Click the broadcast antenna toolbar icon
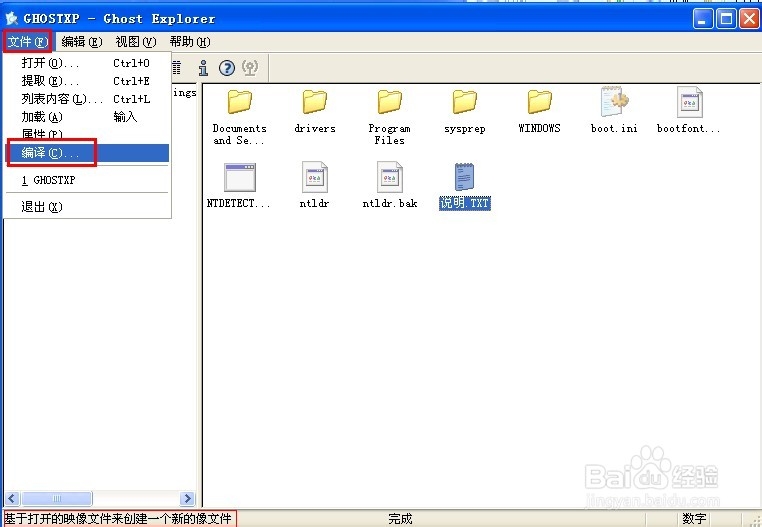The width and height of the screenshot is (762, 527). coord(250,68)
